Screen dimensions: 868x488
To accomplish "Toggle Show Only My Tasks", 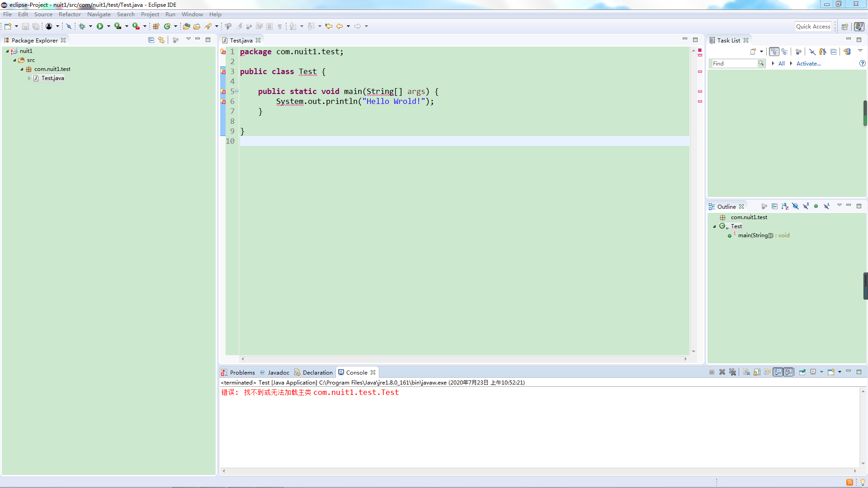I will pos(823,52).
